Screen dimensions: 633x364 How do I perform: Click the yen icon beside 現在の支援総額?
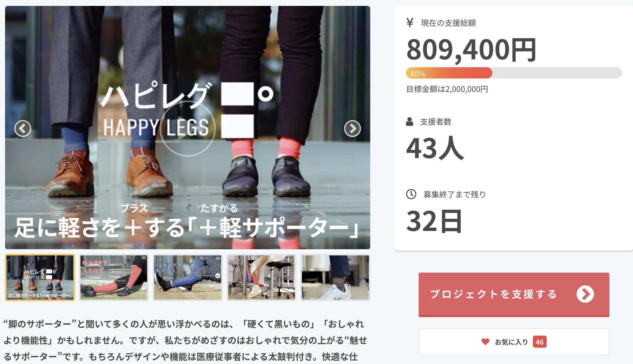click(410, 23)
